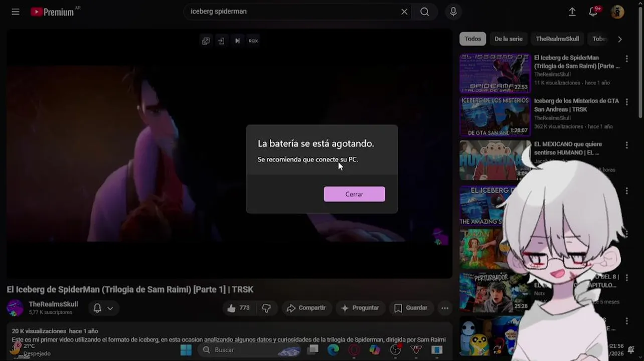
Task: Open options for EL MEXICANO que quiere video
Action: (626, 145)
